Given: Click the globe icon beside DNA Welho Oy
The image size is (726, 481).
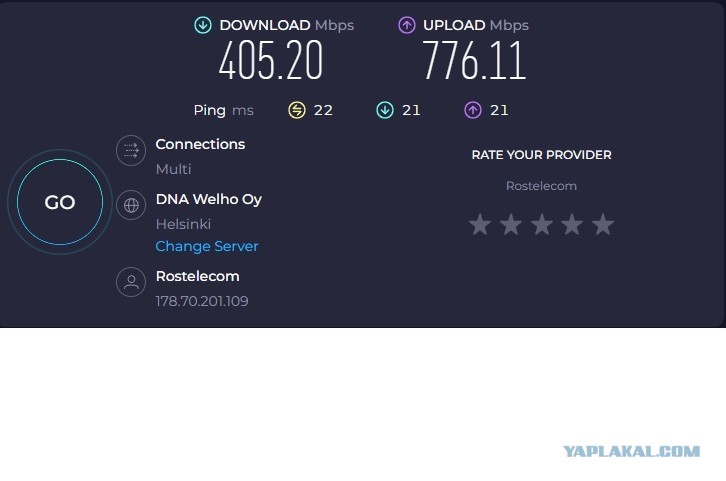Looking at the screenshot, I should pyautogui.click(x=131, y=205).
